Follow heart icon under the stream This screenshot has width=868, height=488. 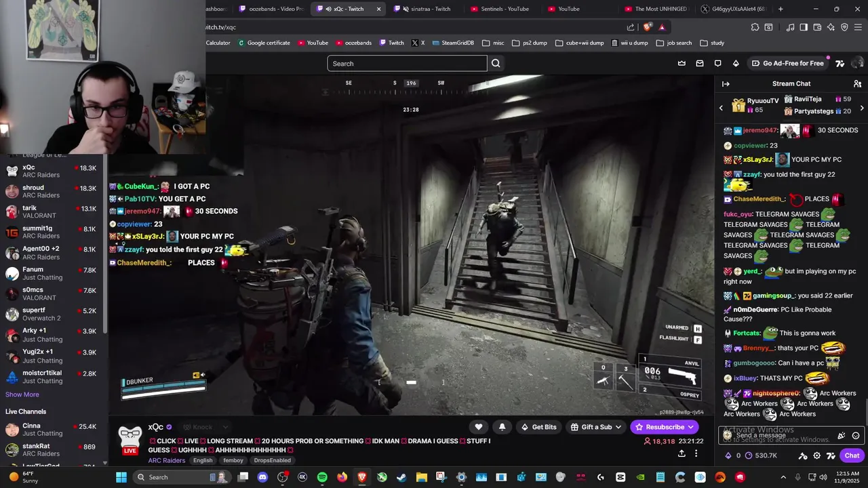479,427
